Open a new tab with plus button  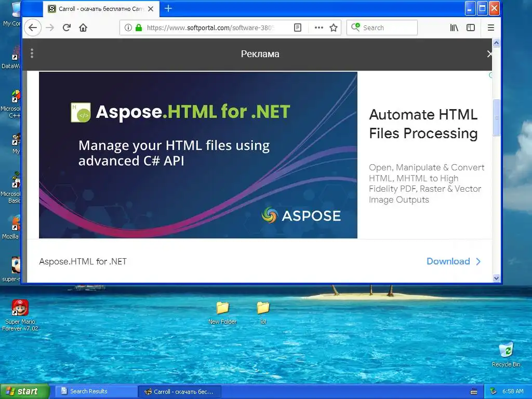tap(168, 9)
